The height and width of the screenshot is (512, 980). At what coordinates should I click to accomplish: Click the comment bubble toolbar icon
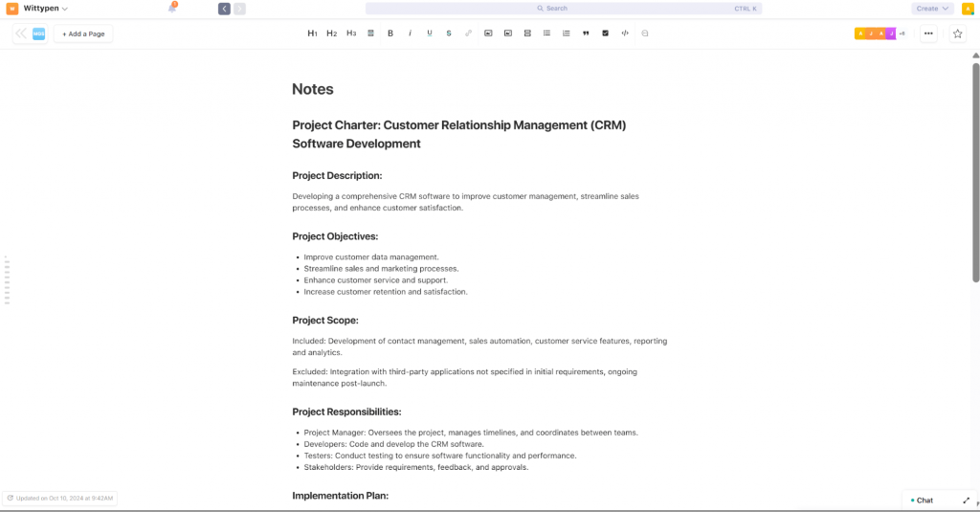coord(645,33)
